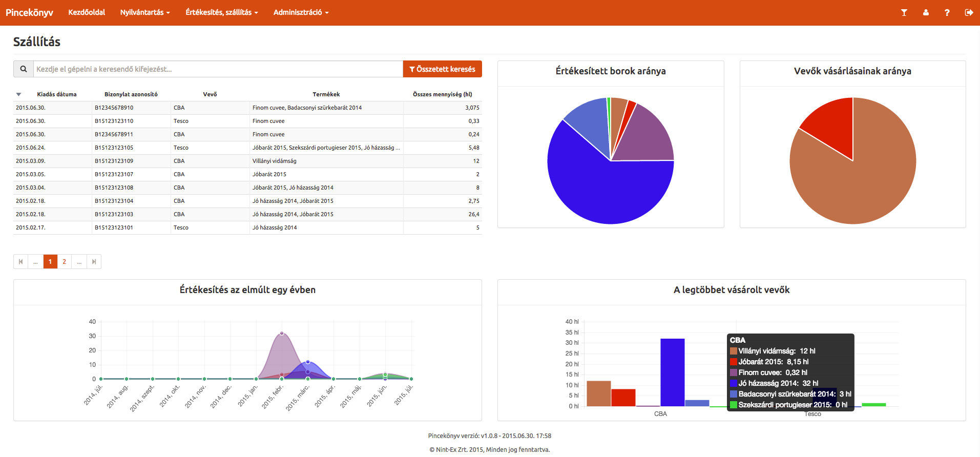Screen dimensions: 980x457
Task: Sort by Bizonylat azonosító column header
Action: [131, 94]
